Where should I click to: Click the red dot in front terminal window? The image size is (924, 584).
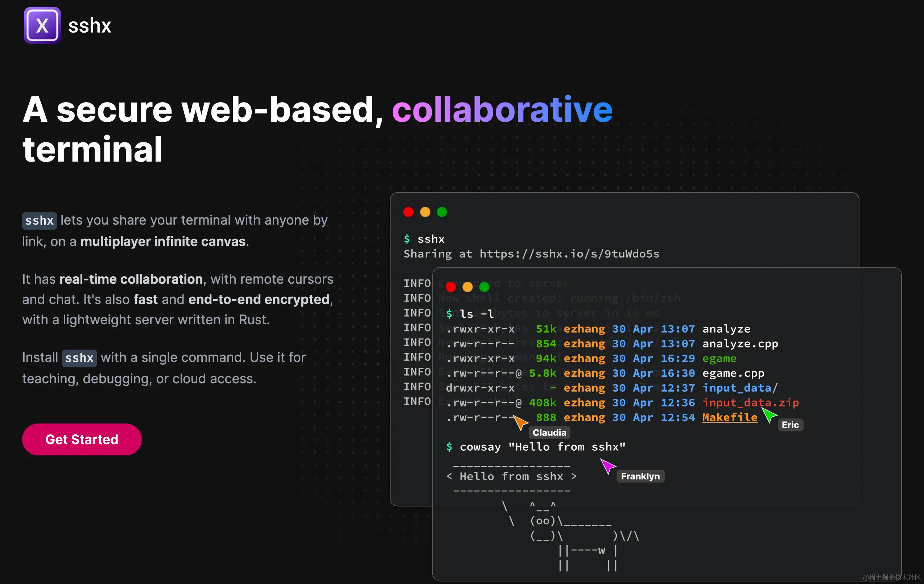(x=451, y=287)
